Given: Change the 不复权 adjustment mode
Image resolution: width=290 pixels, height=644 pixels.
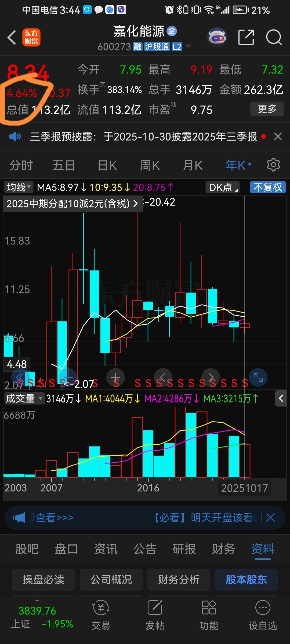Looking at the screenshot, I should [268, 187].
